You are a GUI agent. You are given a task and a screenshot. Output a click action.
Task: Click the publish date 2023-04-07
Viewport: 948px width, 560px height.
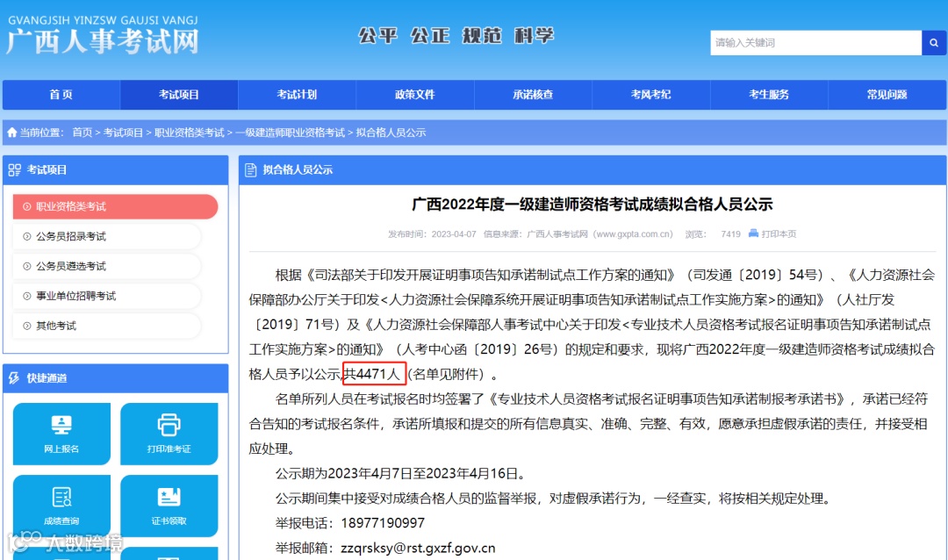tap(454, 234)
